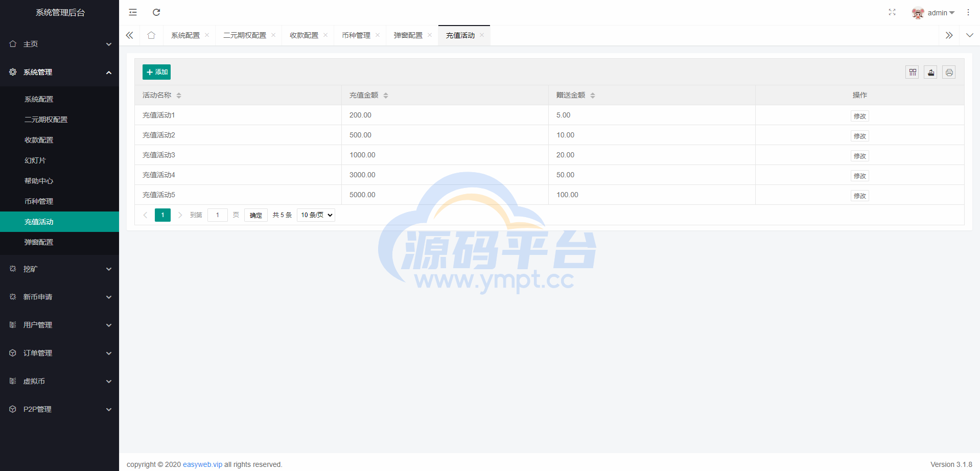980x471 pixels.
Task: Select 幻灯片 in the sidebar
Action: [x=59, y=160]
